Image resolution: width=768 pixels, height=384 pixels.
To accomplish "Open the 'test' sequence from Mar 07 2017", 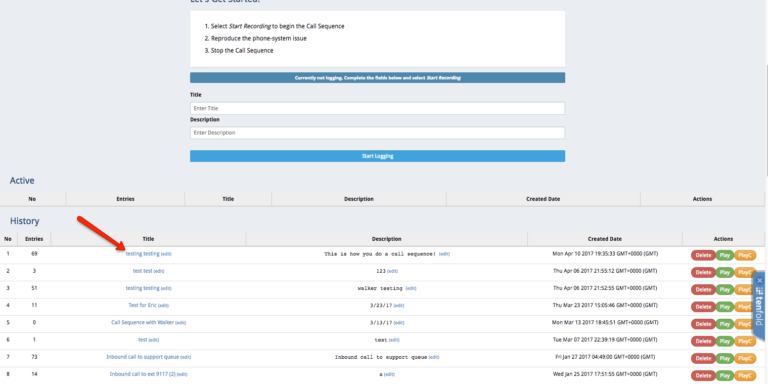I will click(143, 339).
